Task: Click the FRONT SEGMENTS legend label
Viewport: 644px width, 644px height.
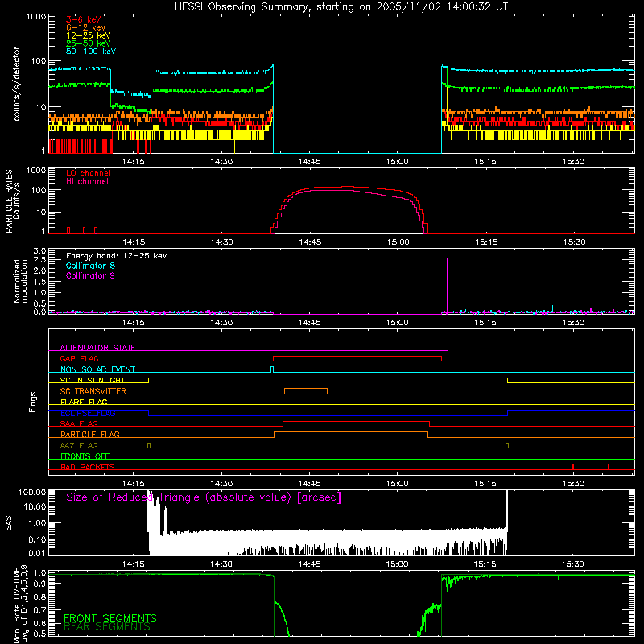Action: point(110,618)
